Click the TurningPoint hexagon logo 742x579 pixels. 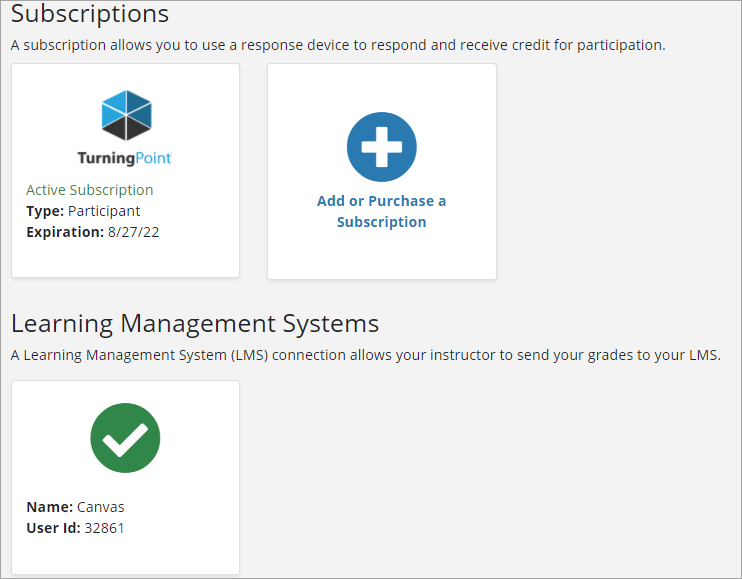click(126, 115)
